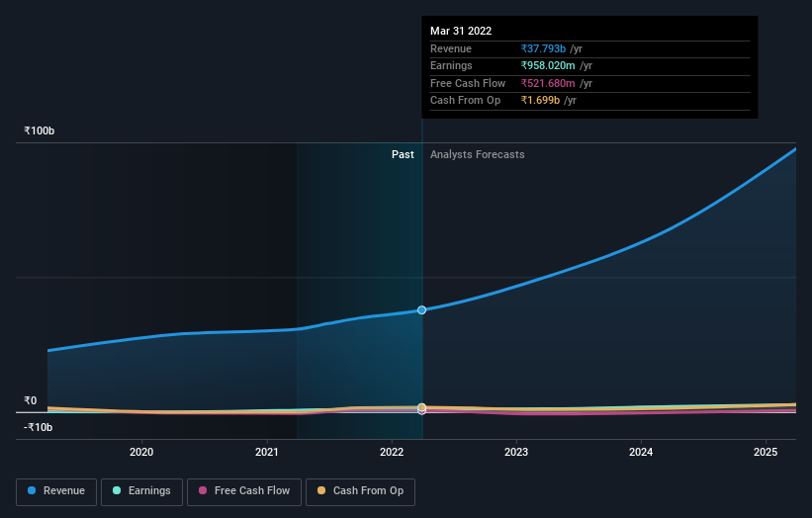This screenshot has height=518, width=812.
Task: Click the ₹37.793b revenue value
Action: tap(543, 48)
